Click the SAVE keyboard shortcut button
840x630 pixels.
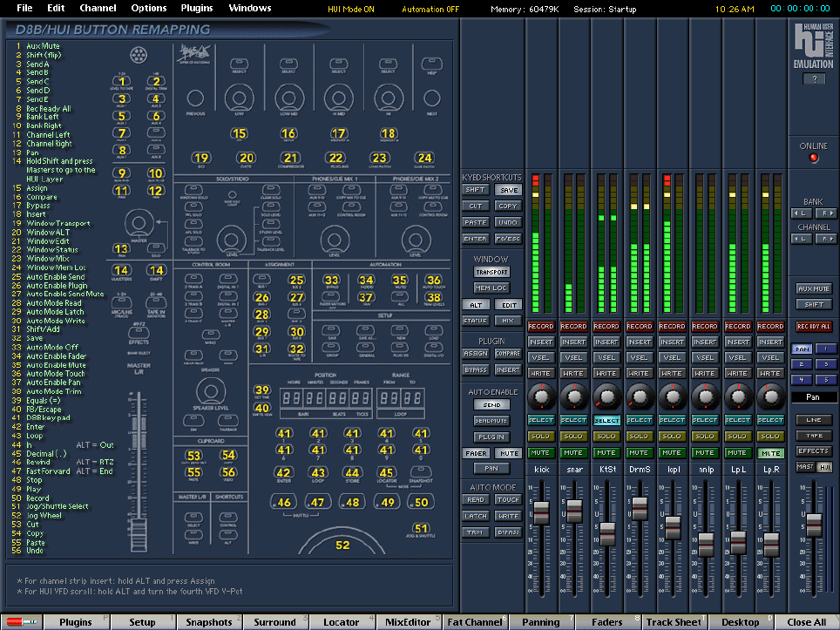(x=508, y=190)
